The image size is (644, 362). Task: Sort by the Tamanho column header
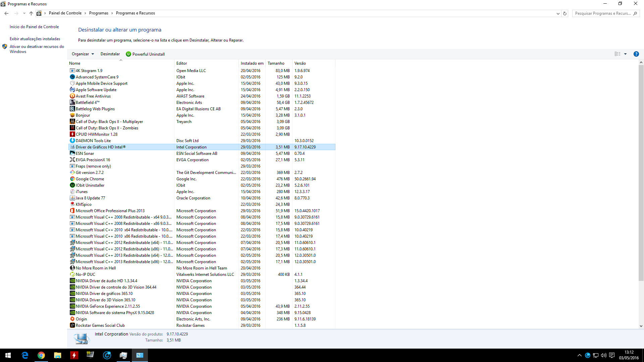pos(279,63)
